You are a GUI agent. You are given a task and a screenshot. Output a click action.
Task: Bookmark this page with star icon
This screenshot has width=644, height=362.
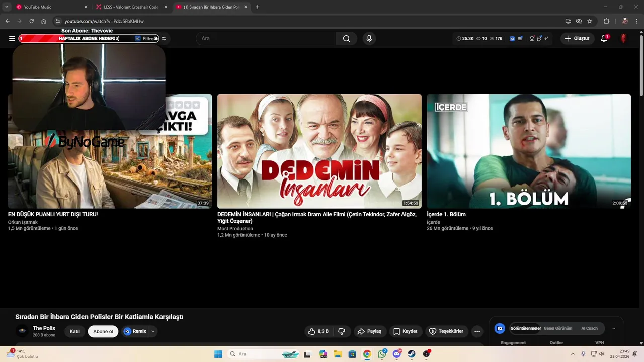590,21
